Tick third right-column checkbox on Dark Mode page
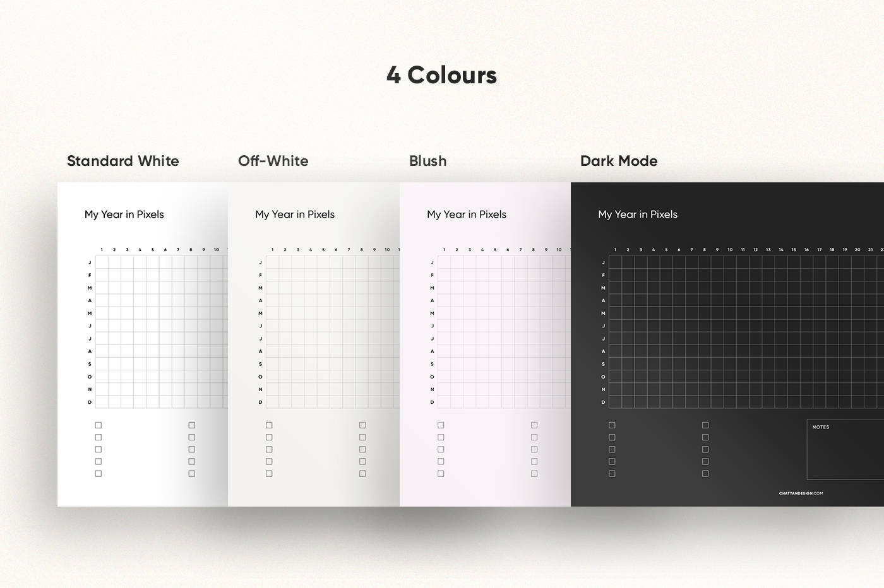884x588 pixels. (x=705, y=450)
